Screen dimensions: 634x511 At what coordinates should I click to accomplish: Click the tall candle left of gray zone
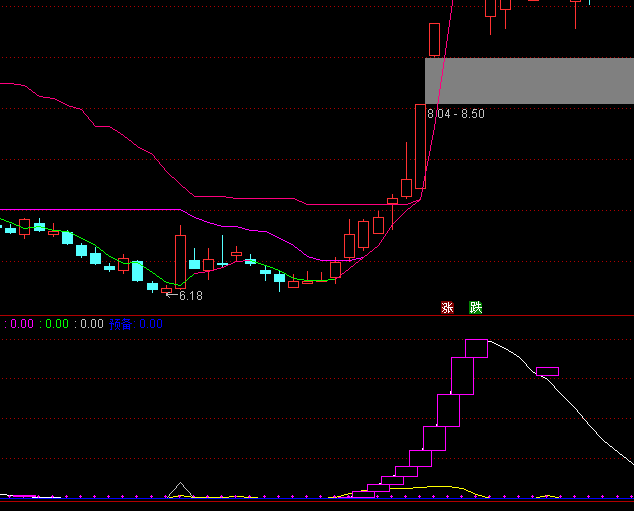pyautogui.click(x=421, y=145)
